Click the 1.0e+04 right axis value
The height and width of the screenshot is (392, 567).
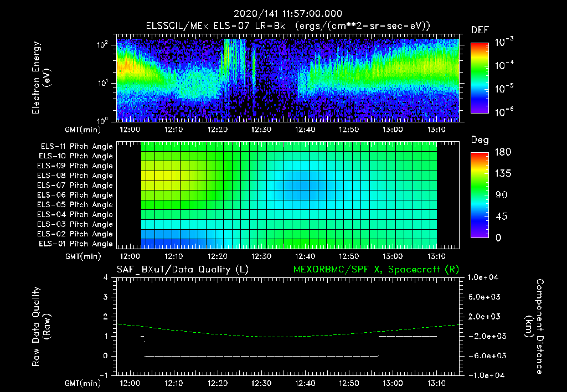pyautogui.click(x=483, y=277)
